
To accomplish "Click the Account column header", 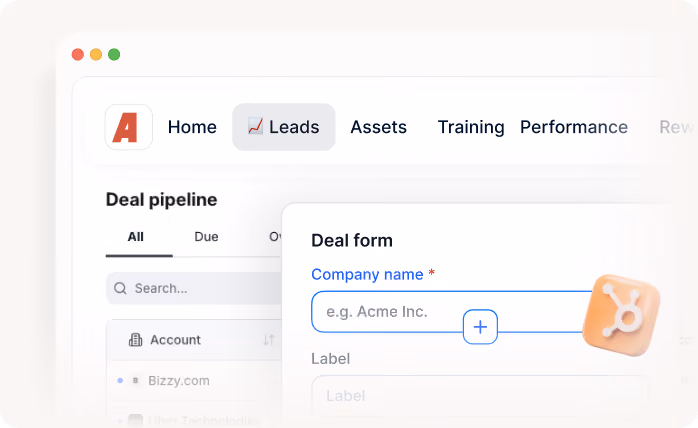I will (175, 340).
